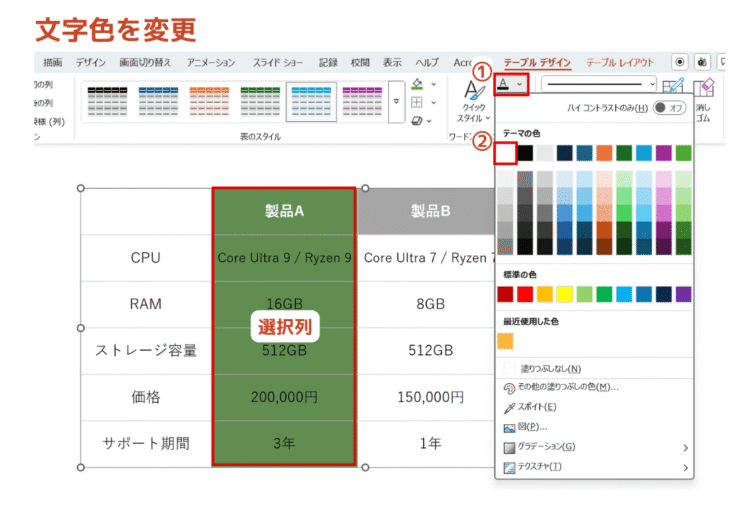Image resolution: width=740 pixels, height=505 pixels.
Task: Expand the table styles gallery more arrow
Action: [x=396, y=101]
